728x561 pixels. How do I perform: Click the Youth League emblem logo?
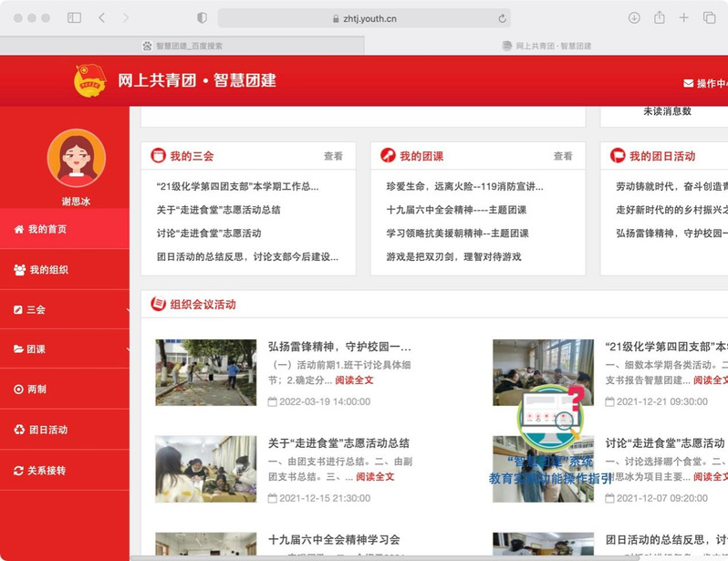(90, 81)
